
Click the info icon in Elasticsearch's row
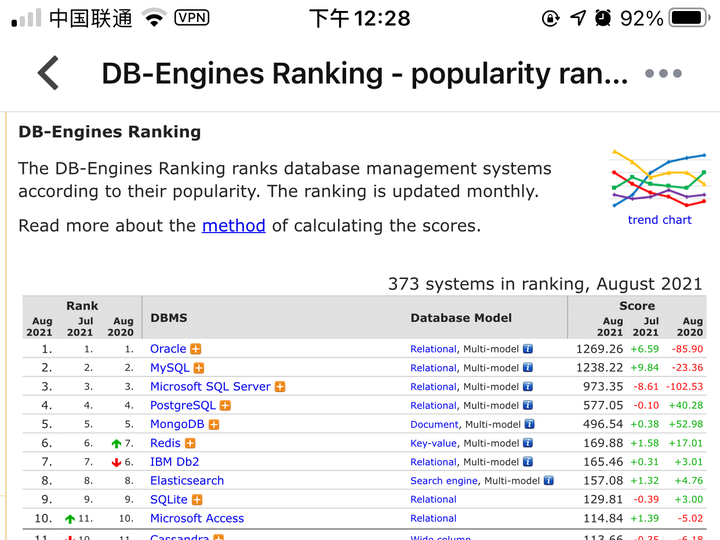(549, 481)
